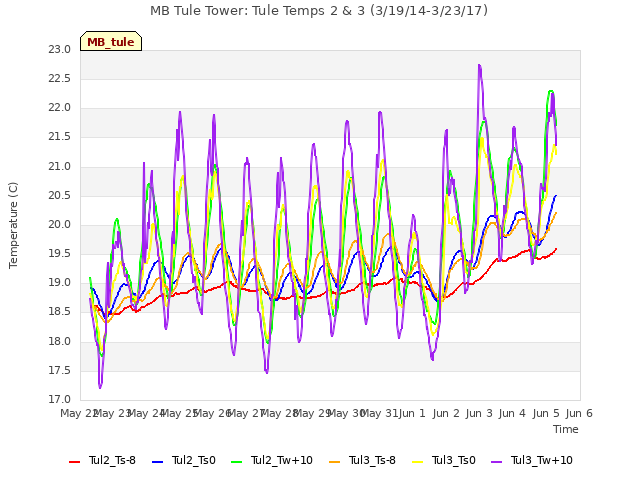Click the 19.0 y-axis tick label
This screenshot has width=640, height=480.
(x=60, y=283)
